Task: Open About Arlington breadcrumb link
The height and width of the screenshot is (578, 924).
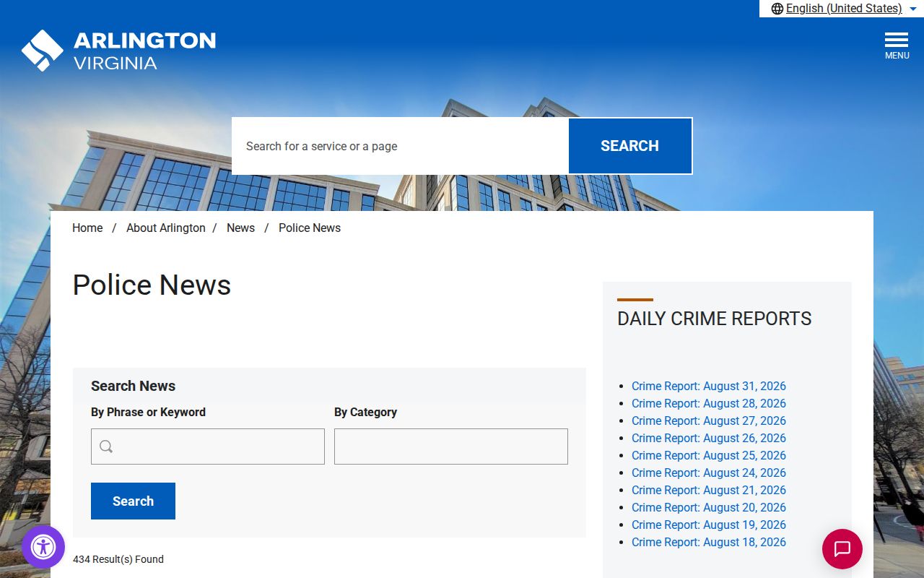Action: coord(166,228)
